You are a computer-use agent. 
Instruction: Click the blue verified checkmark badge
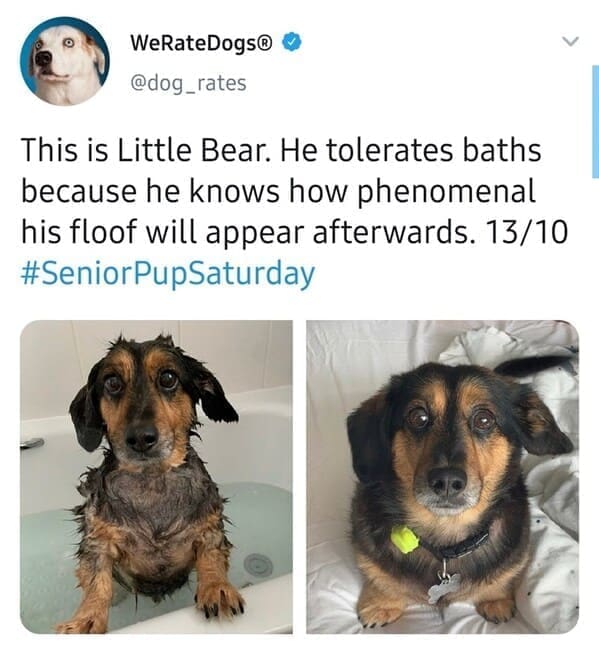292,42
